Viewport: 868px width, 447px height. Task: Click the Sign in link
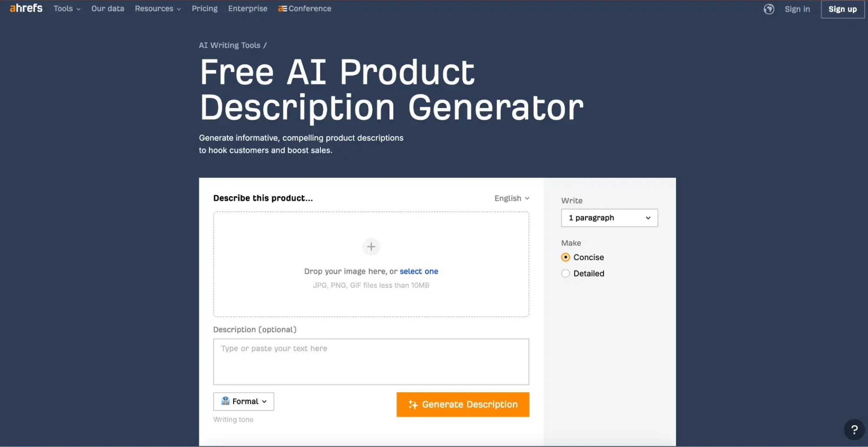797,9
